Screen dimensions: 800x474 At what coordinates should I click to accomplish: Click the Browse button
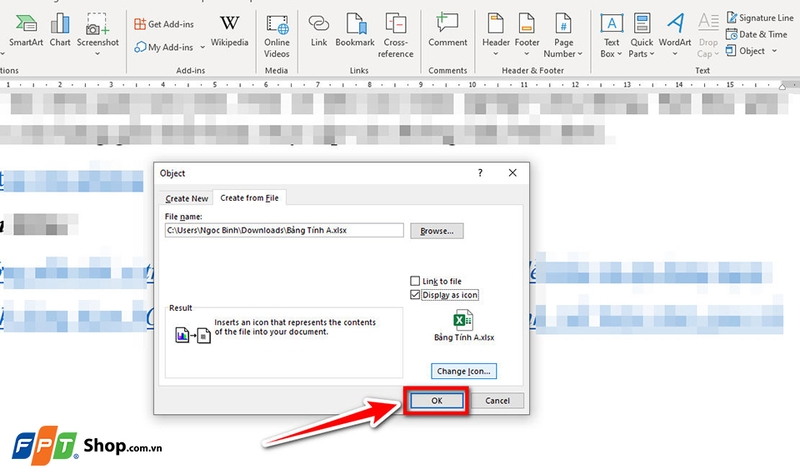pyautogui.click(x=437, y=231)
